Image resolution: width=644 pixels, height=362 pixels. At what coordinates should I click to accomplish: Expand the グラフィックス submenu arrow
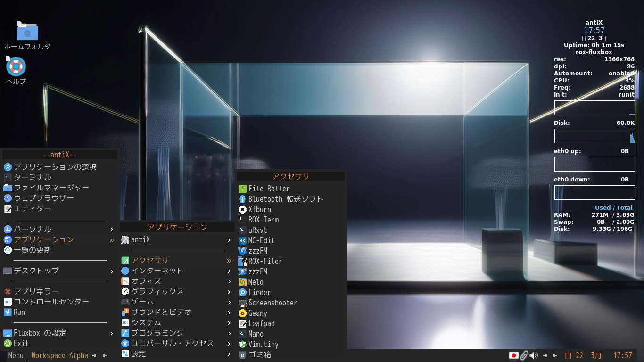(x=229, y=292)
